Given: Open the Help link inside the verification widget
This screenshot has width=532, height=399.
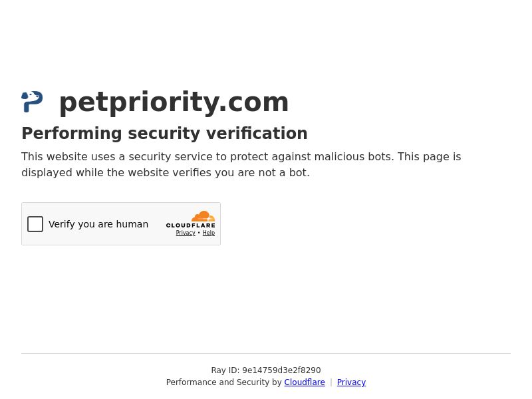Looking at the screenshot, I should tap(209, 233).
